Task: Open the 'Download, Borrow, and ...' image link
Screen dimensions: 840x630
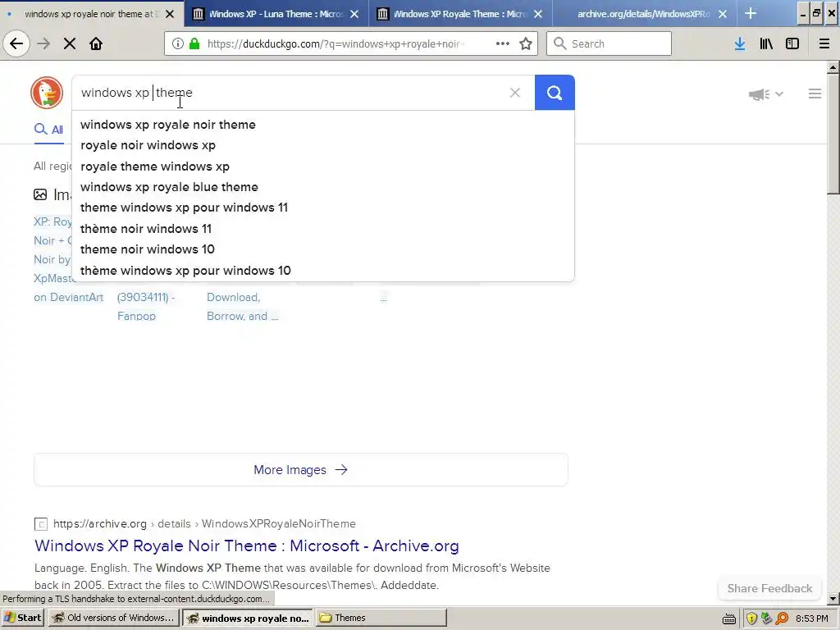Action: 243,307
